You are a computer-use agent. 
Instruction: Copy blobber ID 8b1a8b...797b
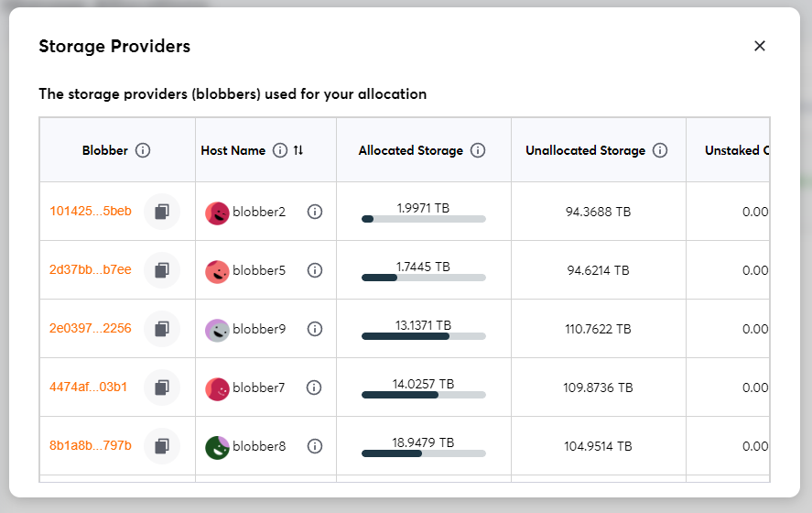click(x=162, y=446)
